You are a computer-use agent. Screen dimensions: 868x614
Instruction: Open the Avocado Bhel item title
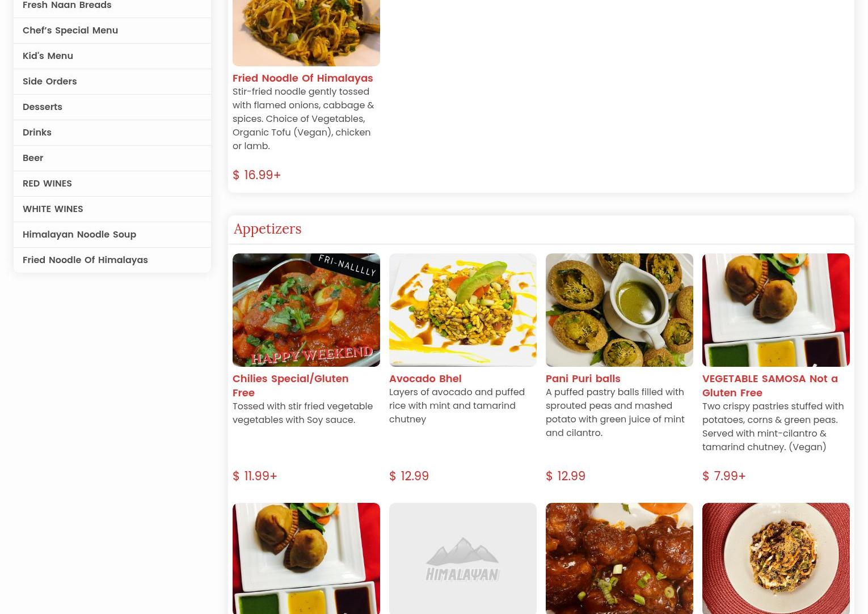pyautogui.click(x=425, y=379)
